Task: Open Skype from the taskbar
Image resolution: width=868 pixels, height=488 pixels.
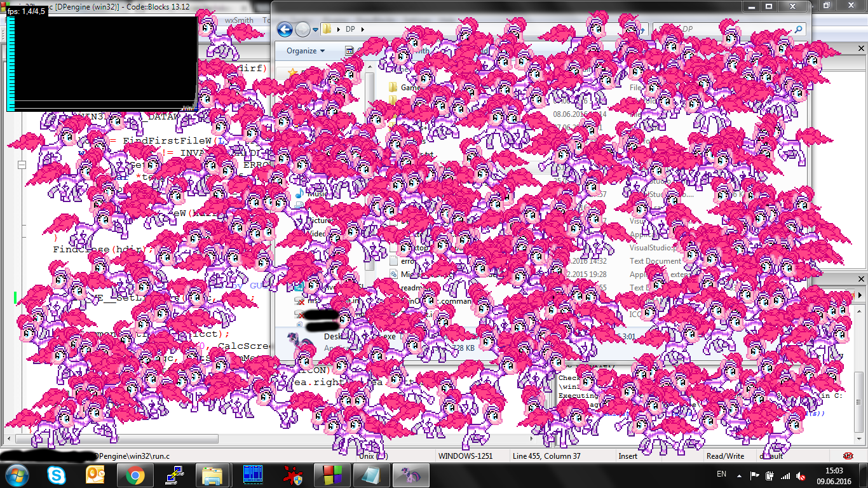Action: click(56, 475)
